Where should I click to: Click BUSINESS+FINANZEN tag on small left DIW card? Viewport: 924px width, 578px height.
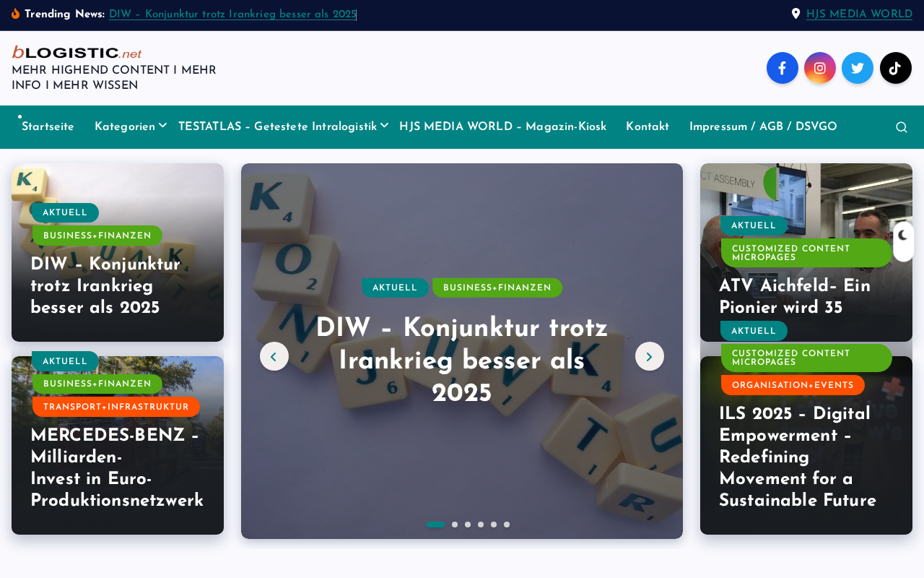(x=97, y=236)
